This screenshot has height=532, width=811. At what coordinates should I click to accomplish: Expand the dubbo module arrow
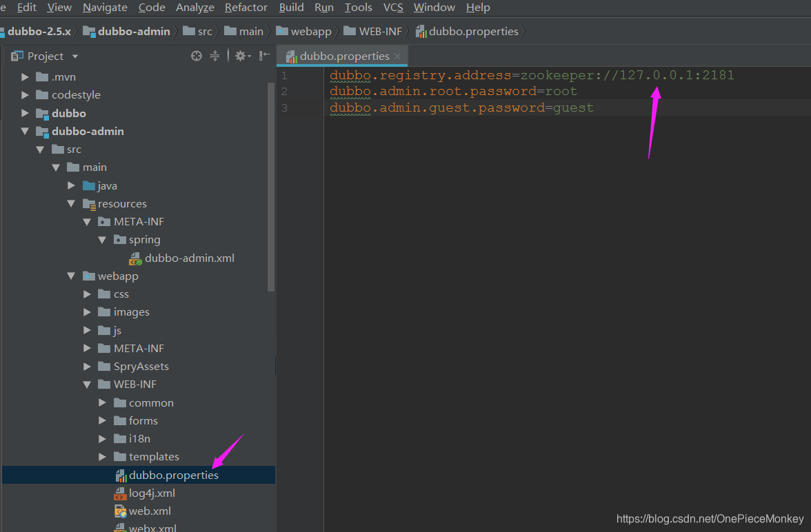pyautogui.click(x=24, y=113)
